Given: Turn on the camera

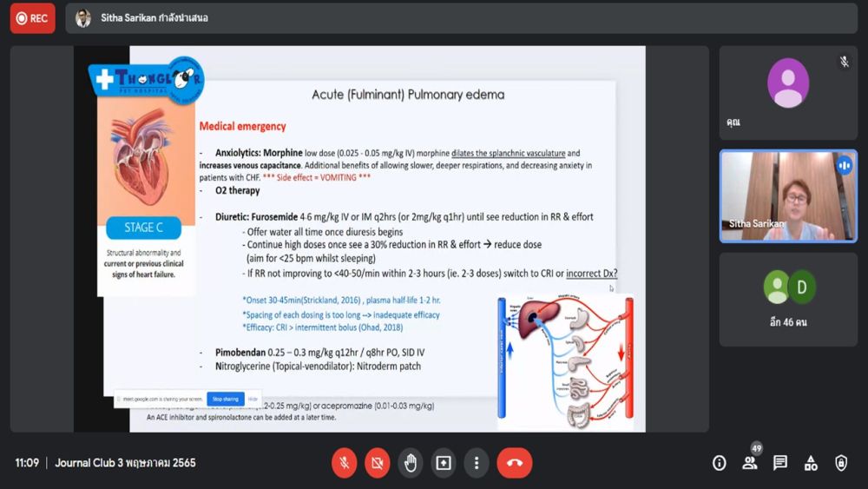Looking at the screenshot, I should pos(378,462).
